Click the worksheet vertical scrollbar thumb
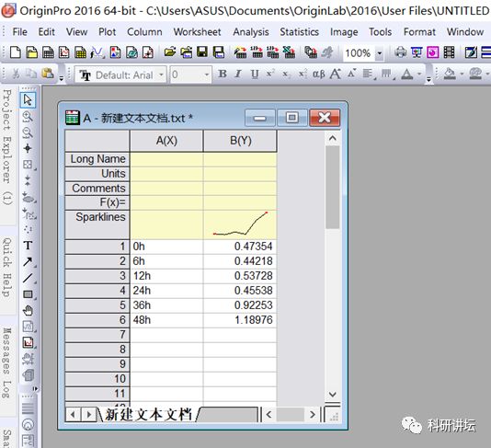491x448 pixels. (x=332, y=188)
